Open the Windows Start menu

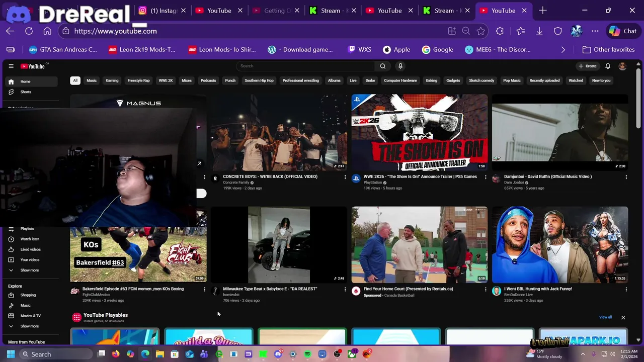point(11,354)
